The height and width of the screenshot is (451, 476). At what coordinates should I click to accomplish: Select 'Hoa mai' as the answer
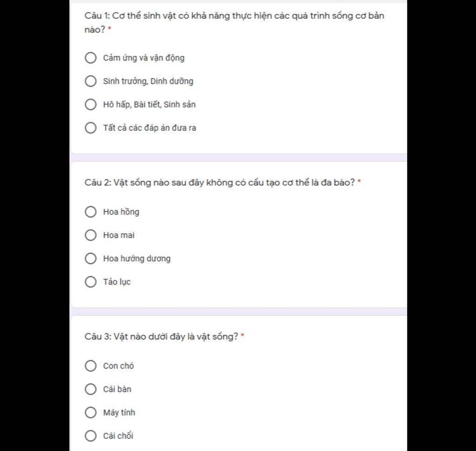[91, 235]
